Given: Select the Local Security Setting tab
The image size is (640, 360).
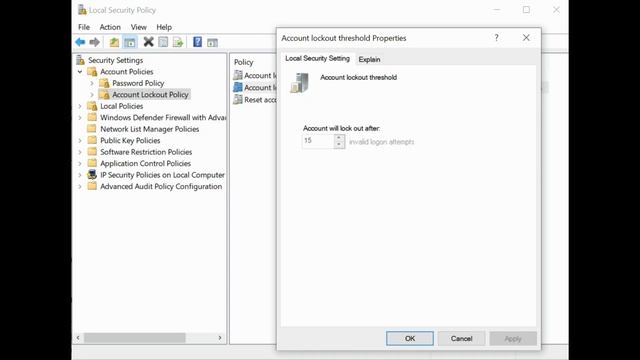Looking at the screenshot, I should (x=318, y=58).
